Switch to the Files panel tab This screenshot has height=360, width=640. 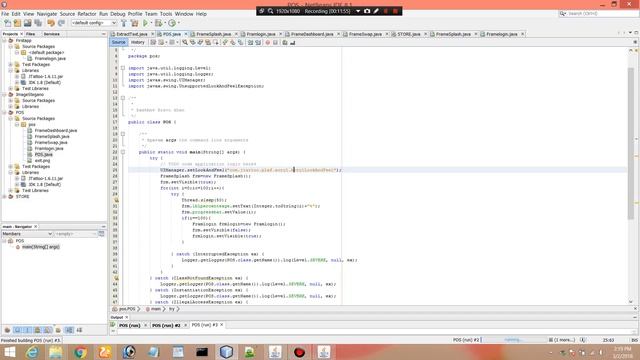[31, 34]
